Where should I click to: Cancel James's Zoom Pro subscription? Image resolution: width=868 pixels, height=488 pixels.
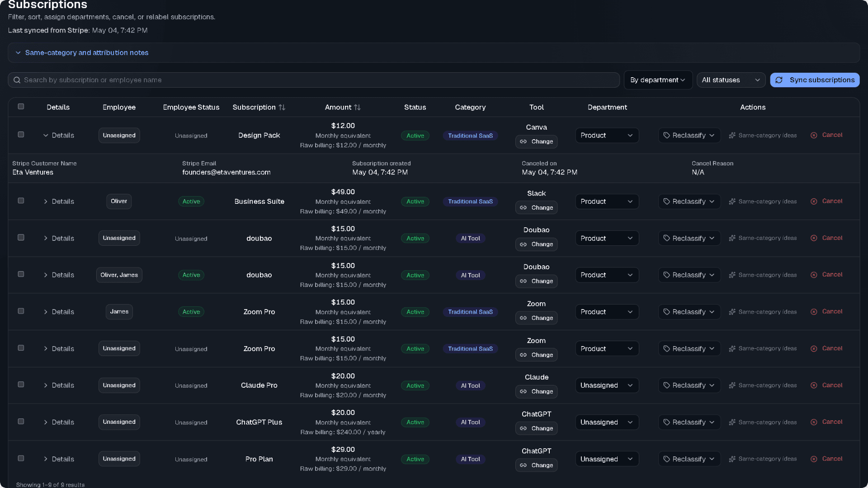826,312
